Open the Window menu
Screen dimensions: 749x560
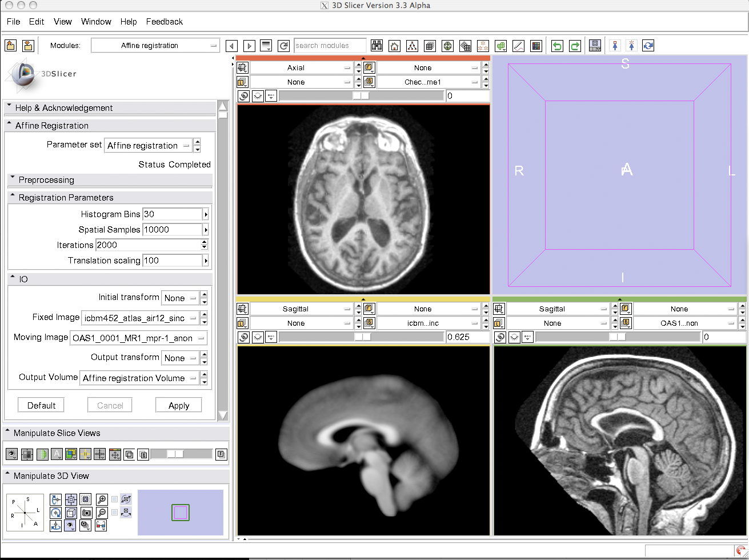coord(96,22)
